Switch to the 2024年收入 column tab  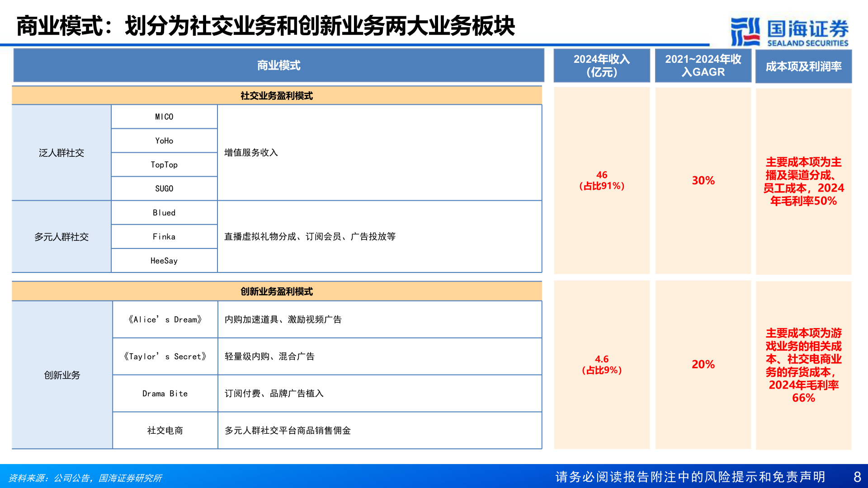tap(601, 66)
